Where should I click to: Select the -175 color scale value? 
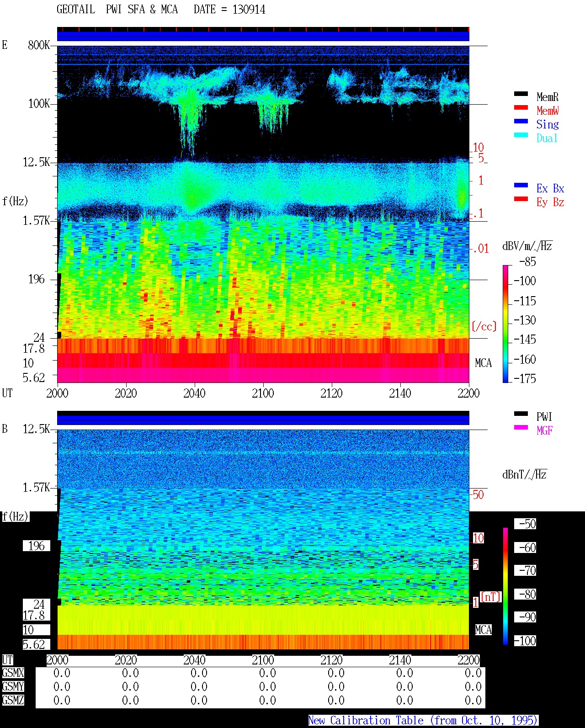(525, 378)
